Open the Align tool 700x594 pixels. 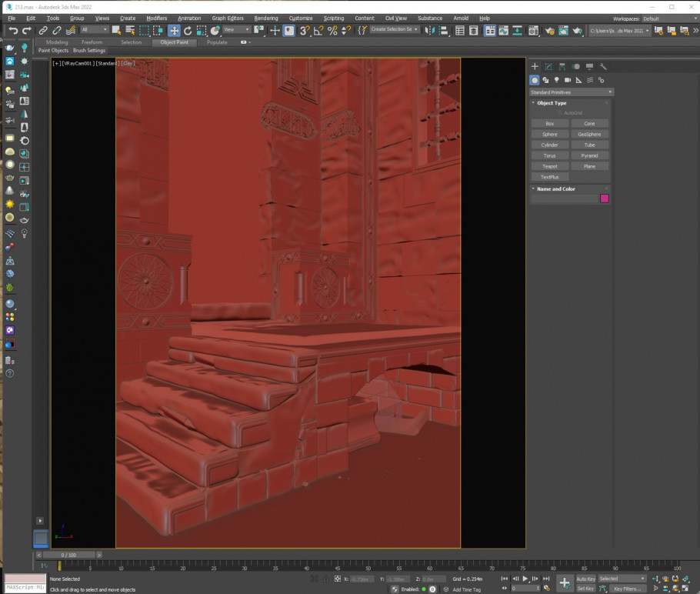coord(444,30)
